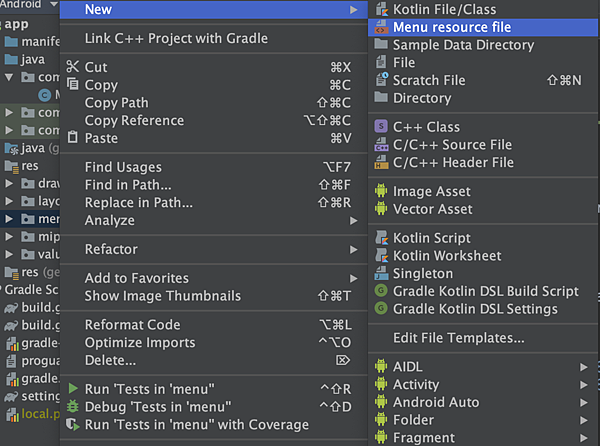The height and width of the screenshot is (446, 600).
Task: Click the Folder android icon
Action: [x=381, y=419]
